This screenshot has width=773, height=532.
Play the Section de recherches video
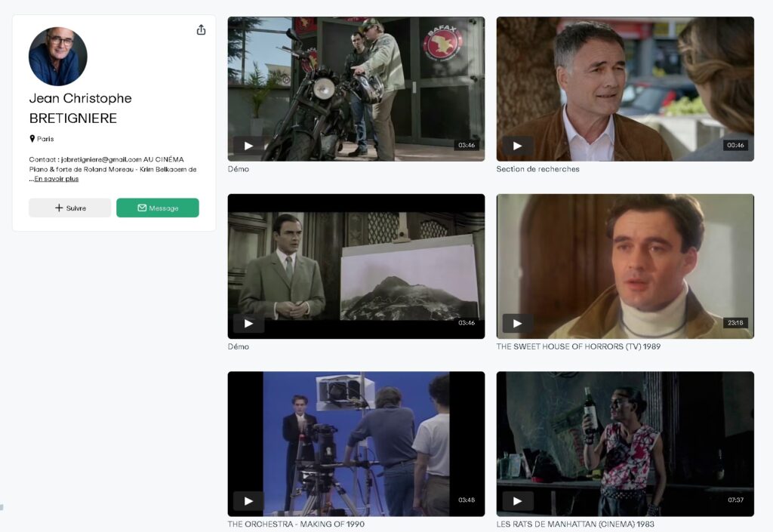(x=517, y=146)
